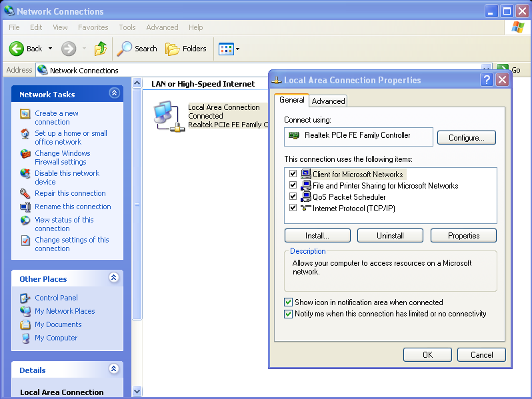Open the Tools menu
This screenshot has width=532, height=399.
pyautogui.click(x=127, y=27)
